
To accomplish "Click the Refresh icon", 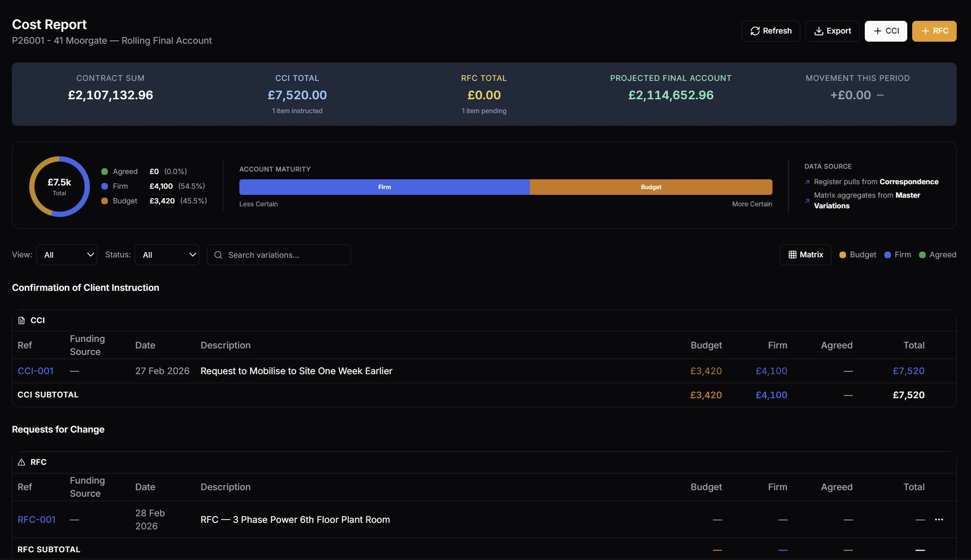I will 755,31.
